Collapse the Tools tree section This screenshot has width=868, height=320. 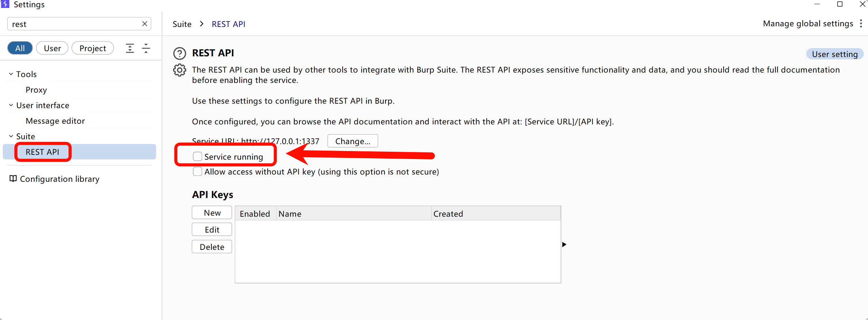click(x=11, y=74)
